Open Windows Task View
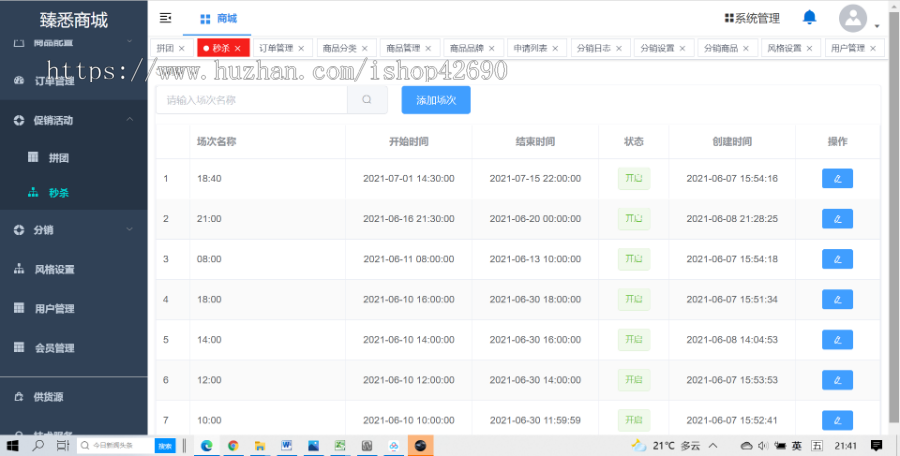900x456 pixels. [x=63, y=445]
